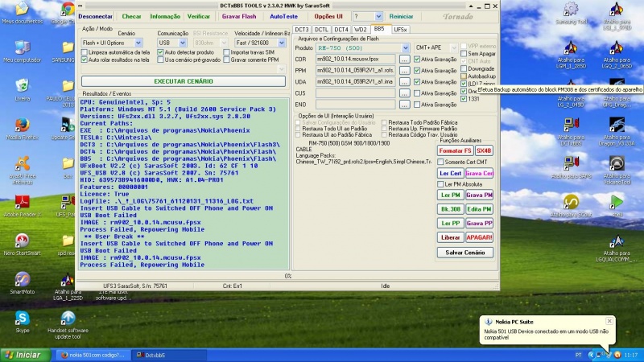644x362 pixels.
Task: Open Meu computador desktop icon
Action: click(x=23, y=51)
